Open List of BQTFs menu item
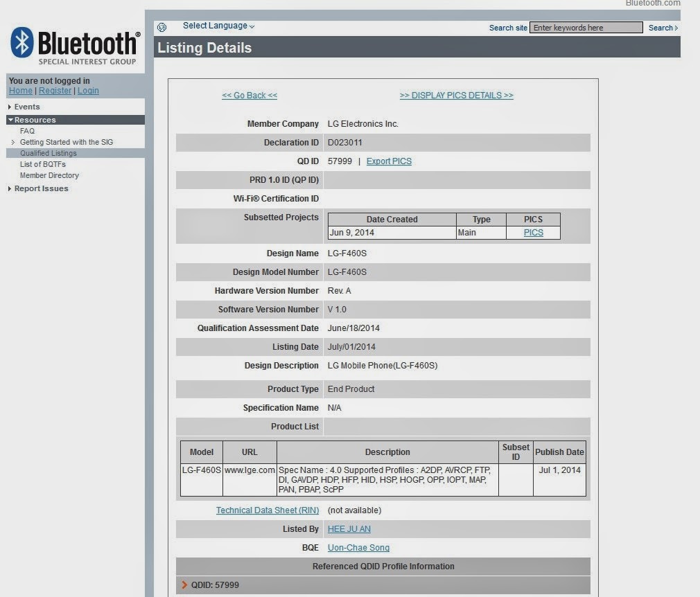Screen dimensions: 700x597 click(x=43, y=165)
